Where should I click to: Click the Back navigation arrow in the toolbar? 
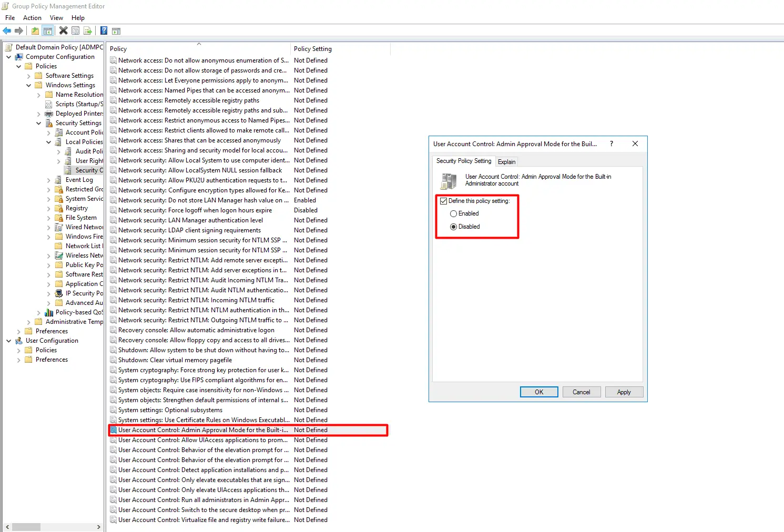coord(7,30)
